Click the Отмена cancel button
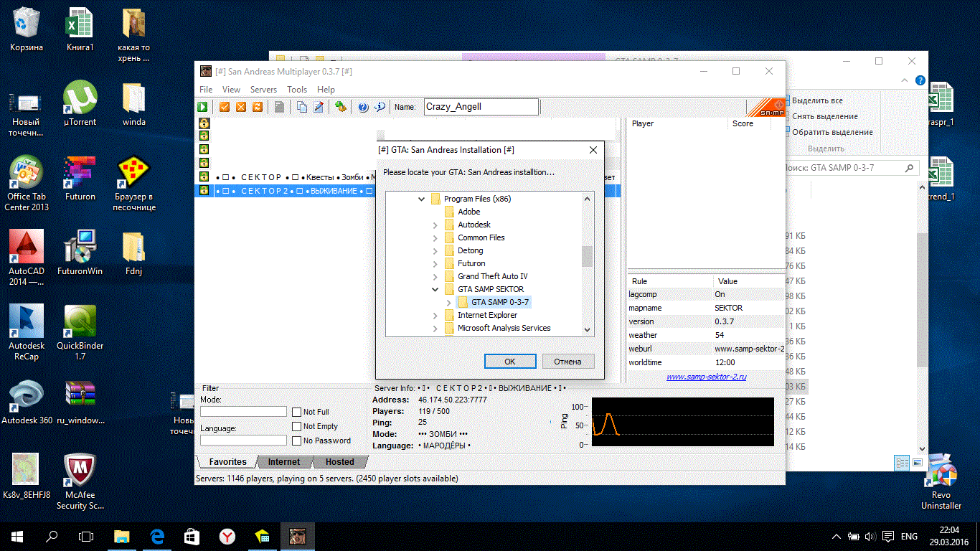This screenshot has width=980, height=551. (568, 362)
